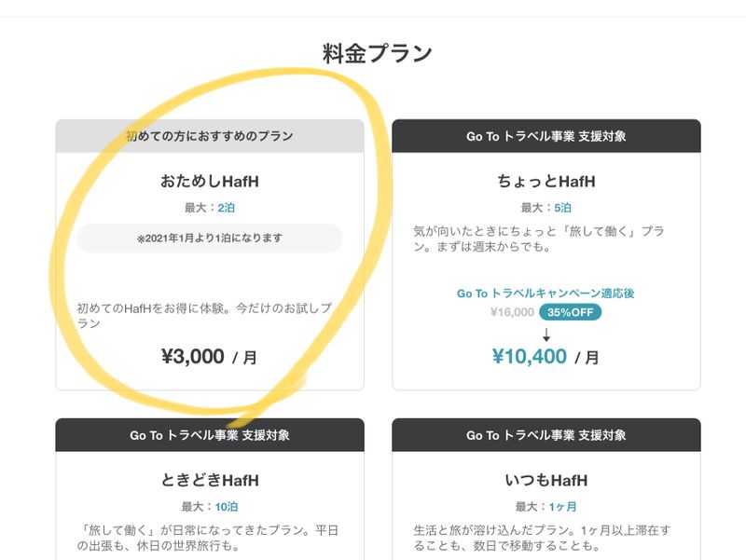Select the ときどきHafH plan title
The image size is (746, 560).
point(210,481)
